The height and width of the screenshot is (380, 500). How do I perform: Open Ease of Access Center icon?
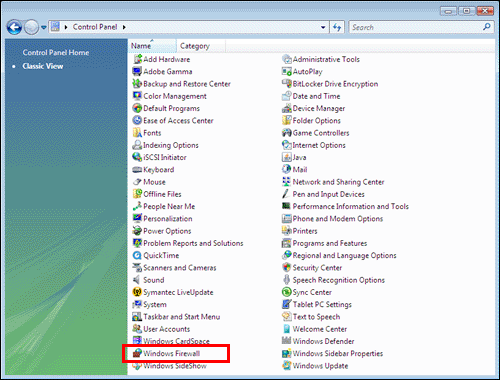coord(137,121)
